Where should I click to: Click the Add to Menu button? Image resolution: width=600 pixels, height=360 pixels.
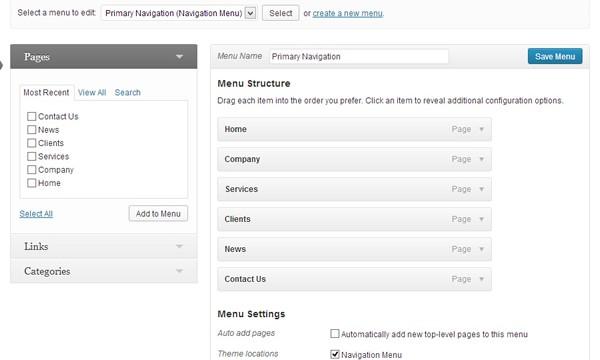[x=158, y=213]
